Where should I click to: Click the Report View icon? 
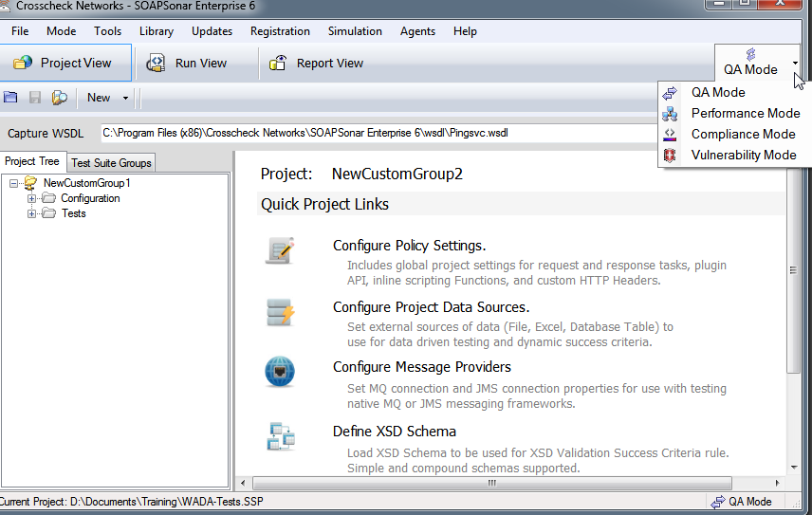click(x=278, y=63)
